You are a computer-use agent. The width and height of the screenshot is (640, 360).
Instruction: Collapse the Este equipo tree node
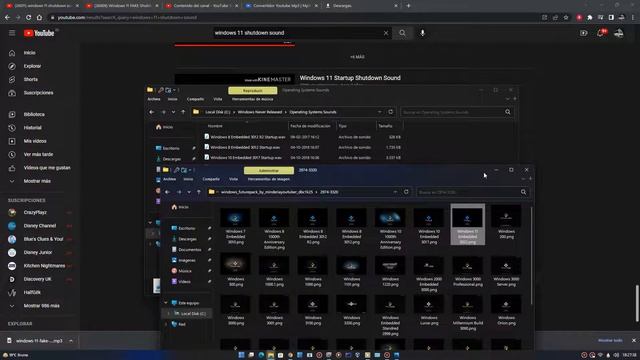[166, 303]
